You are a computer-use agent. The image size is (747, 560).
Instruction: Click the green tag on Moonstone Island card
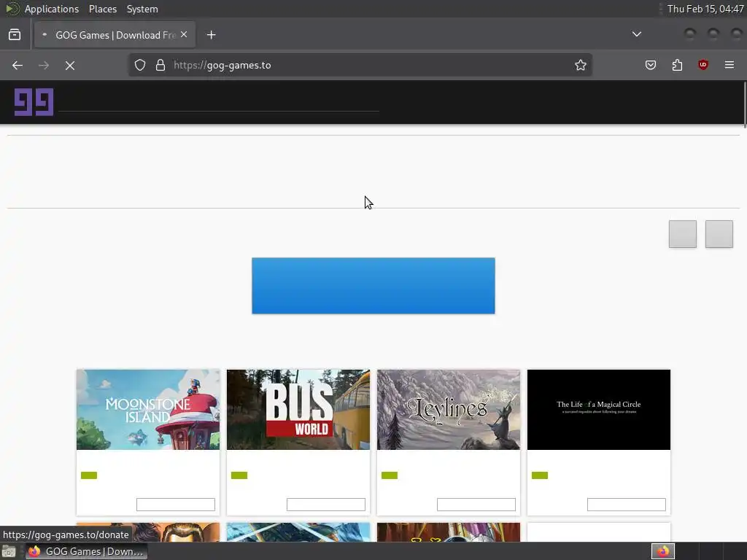(89, 475)
